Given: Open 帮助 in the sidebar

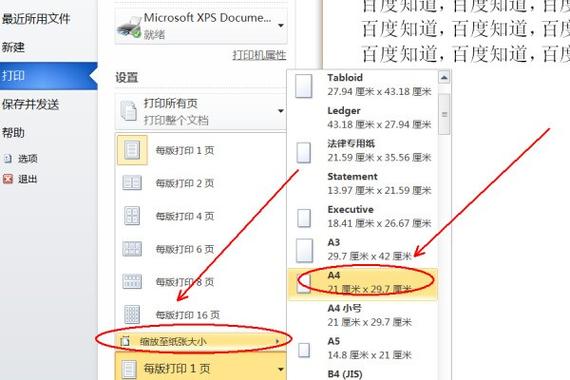Looking at the screenshot, I should pyautogui.click(x=13, y=133).
